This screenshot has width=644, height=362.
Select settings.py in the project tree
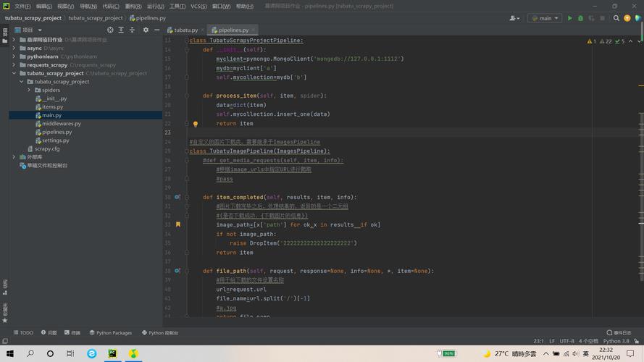[55, 140]
